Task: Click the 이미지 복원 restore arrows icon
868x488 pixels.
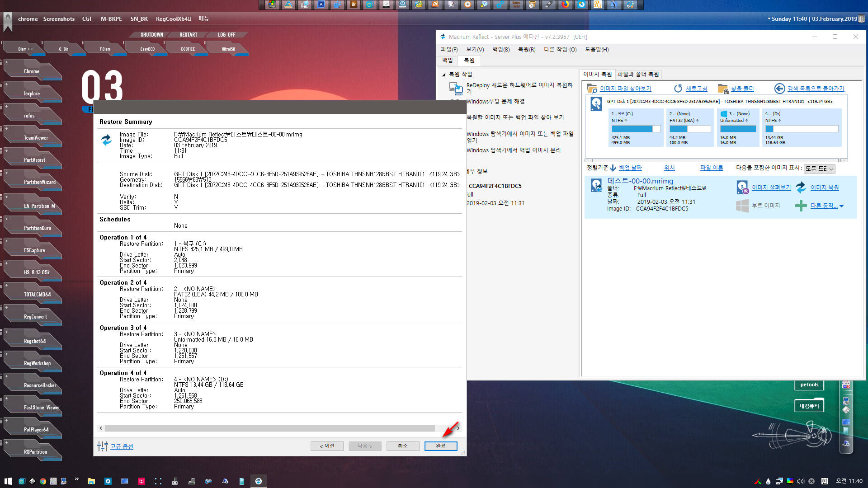Action: click(x=801, y=187)
